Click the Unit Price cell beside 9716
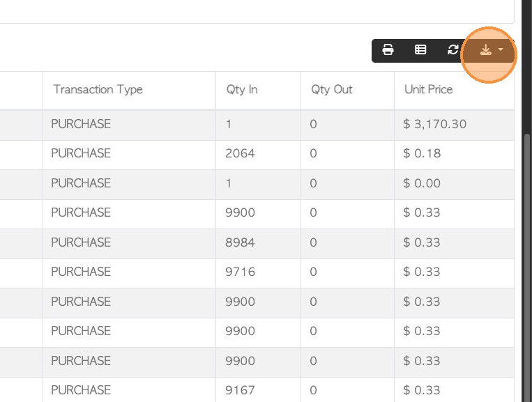This screenshot has width=532, height=402. [x=422, y=272]
